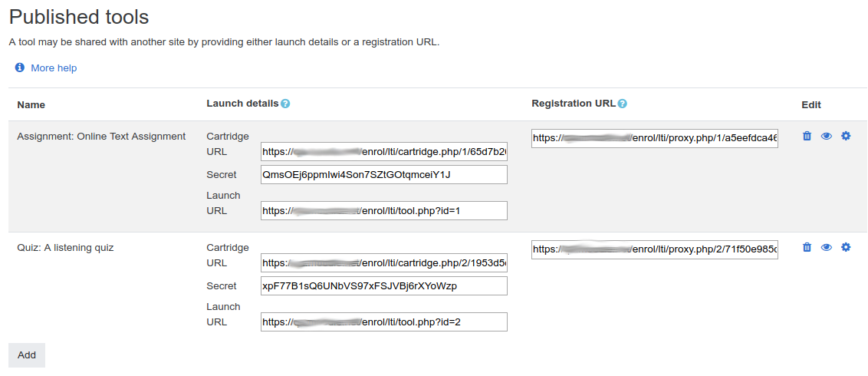
Task: Click the More help info icon
Action: [x=20, y=68]
